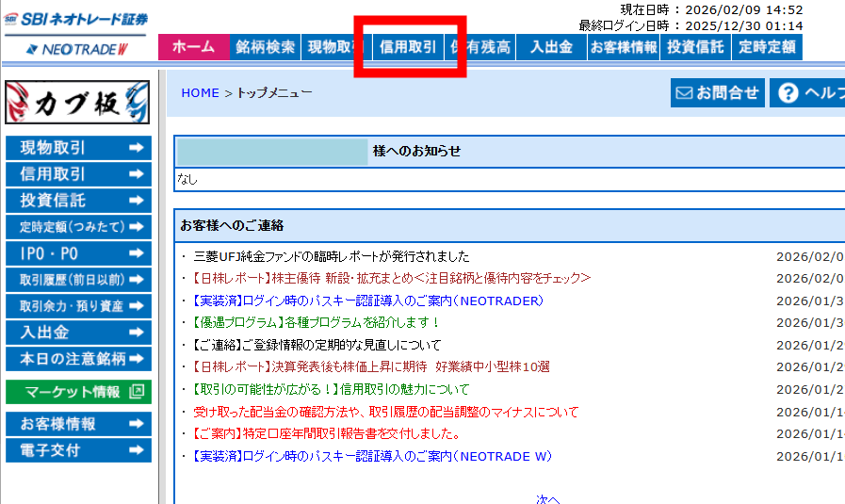Open the ホーム tab

[x=193, y=47]
